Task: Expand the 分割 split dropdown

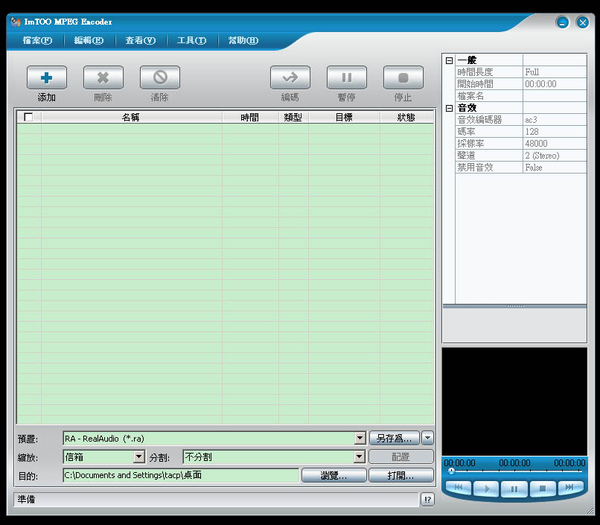Action: pyautogui.click(x=360, y=457)
